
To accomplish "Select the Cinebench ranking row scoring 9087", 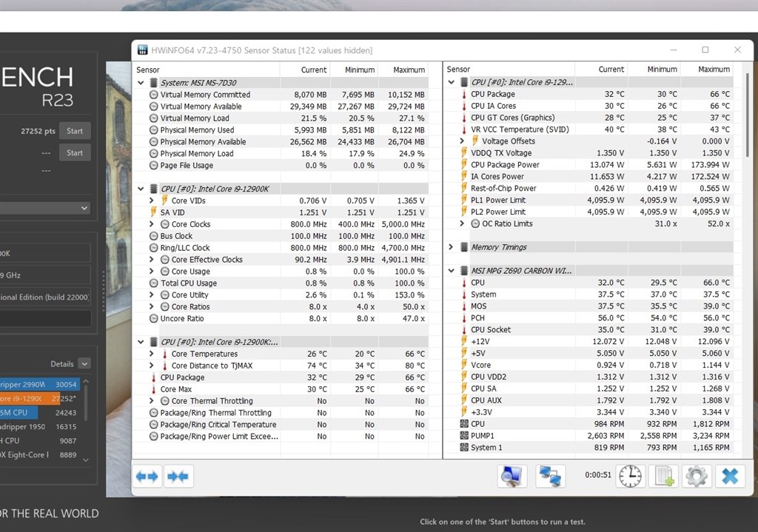I will pos(39,441).
